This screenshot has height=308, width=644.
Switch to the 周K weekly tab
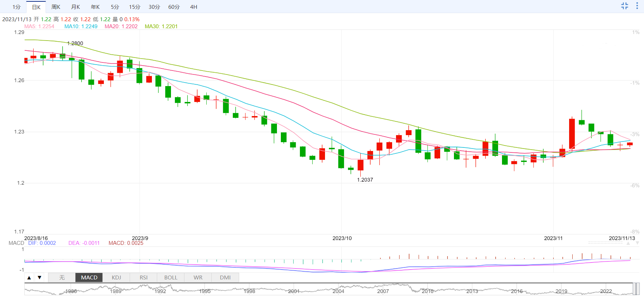pyautogui.click(x=56, y=7)
